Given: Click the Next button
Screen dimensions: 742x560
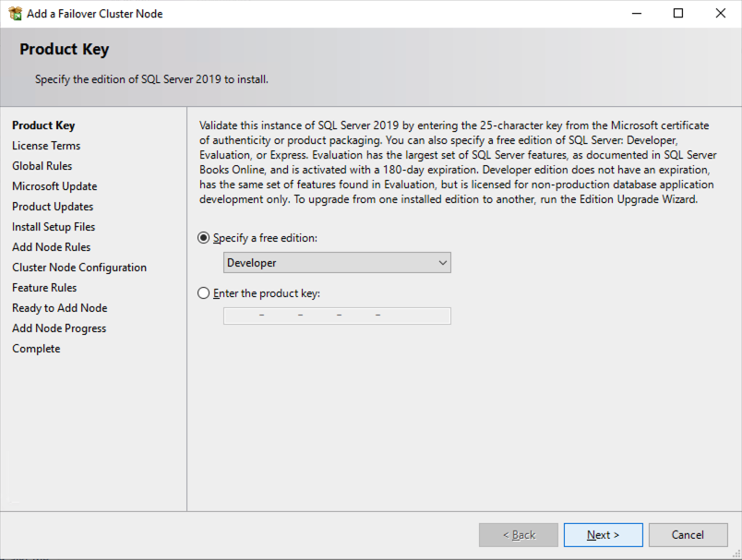Looking at the screenshot, I should 603,535.
